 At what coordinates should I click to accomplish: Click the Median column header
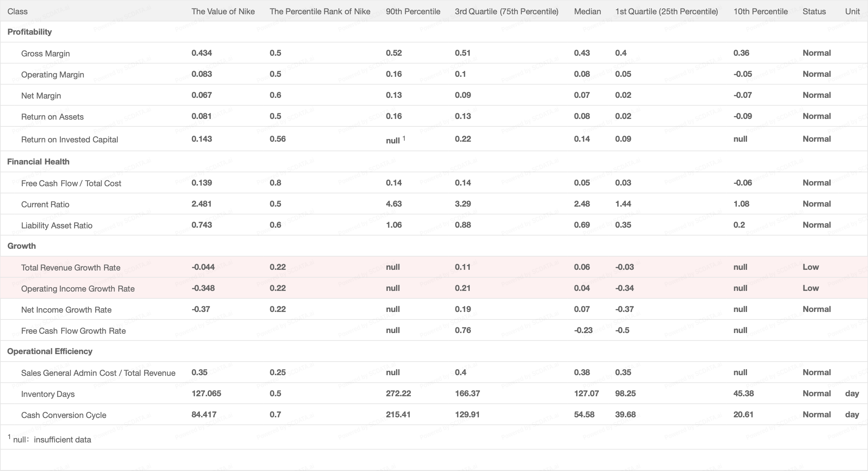pyautogui.click(x=587, y=12)
